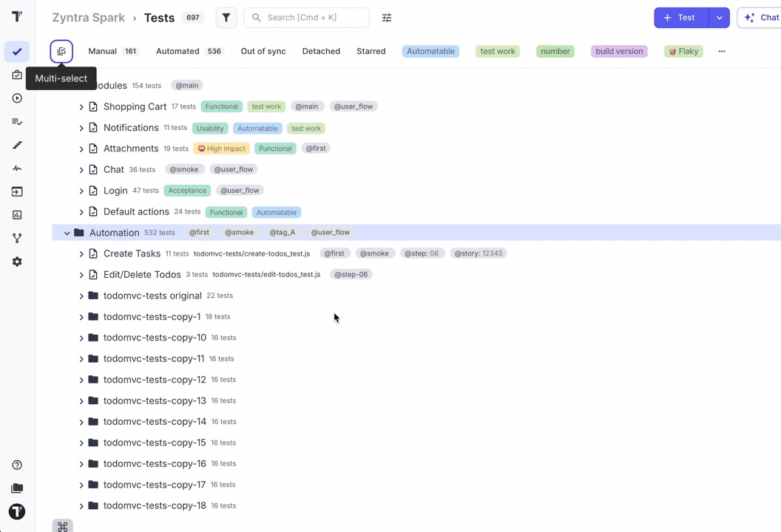
Task: Select the branching versions icon in sidebar
Action: coord(17,238)
